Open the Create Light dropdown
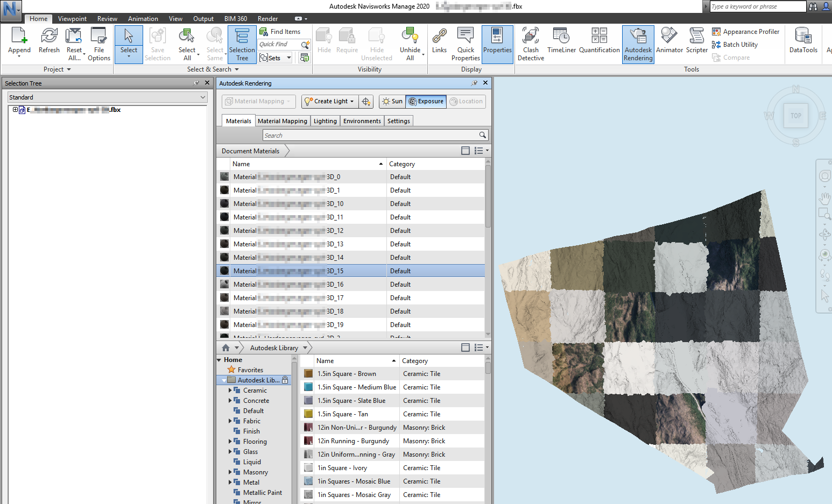Image resolution: width=832 pixels, height=504 pixels. [330, 101]
